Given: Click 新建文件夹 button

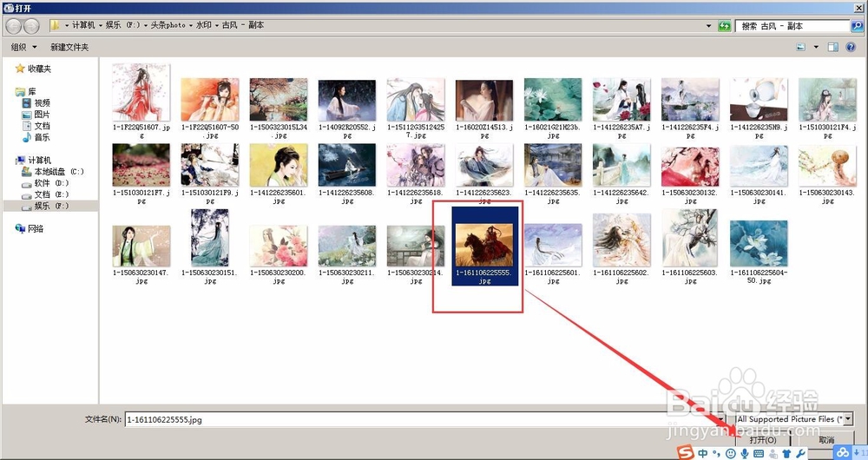Looking at the screenshot, I should tap(69, 47).
